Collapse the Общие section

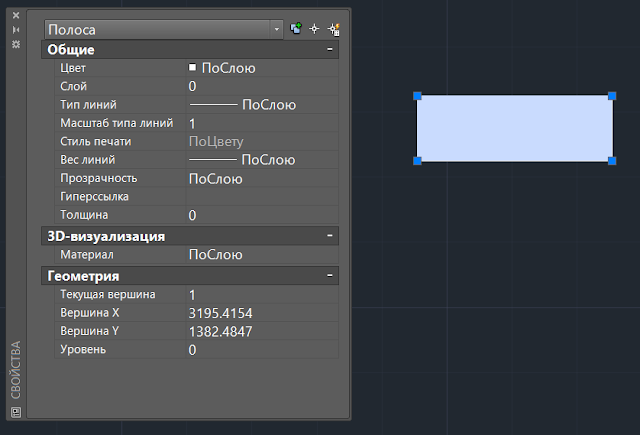coord(329,49)
